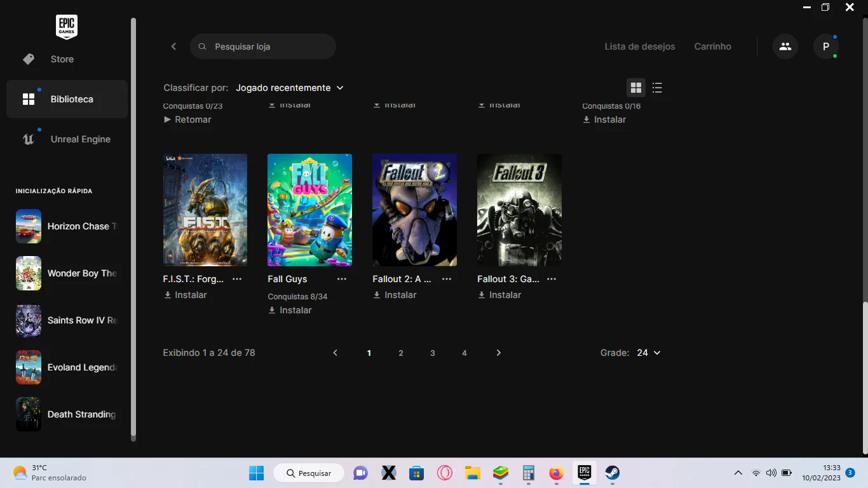Launch Saints Row IV from quick launch
This screenshot has width=868, height=488.
(x=67, y=320)
